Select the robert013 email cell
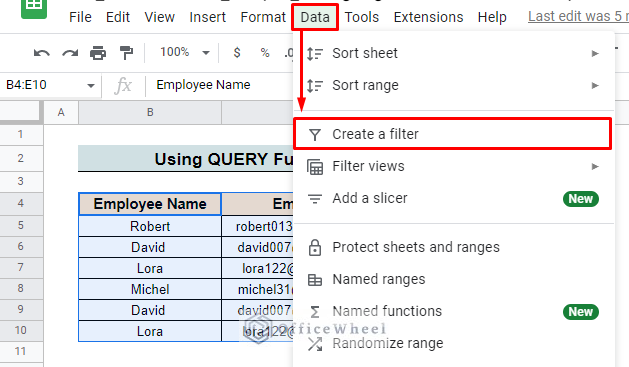 [x=258, y=226]
